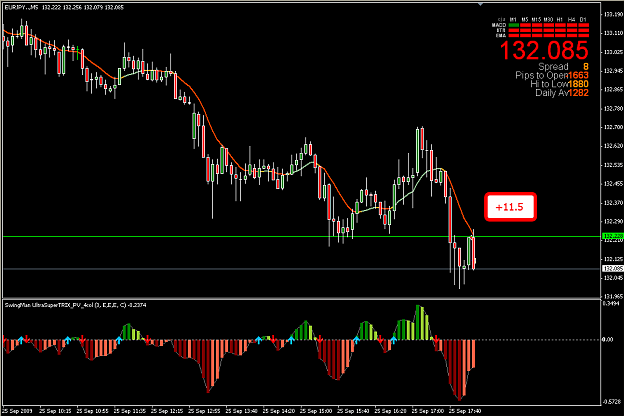Click the Hi to Low label
625x417 pixels.
point(549,84)
